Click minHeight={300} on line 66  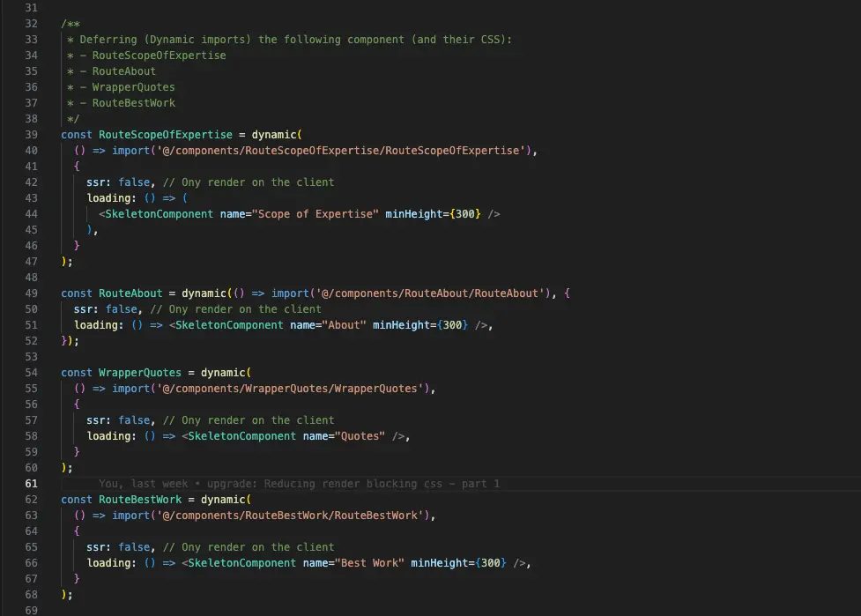point(458,563)
